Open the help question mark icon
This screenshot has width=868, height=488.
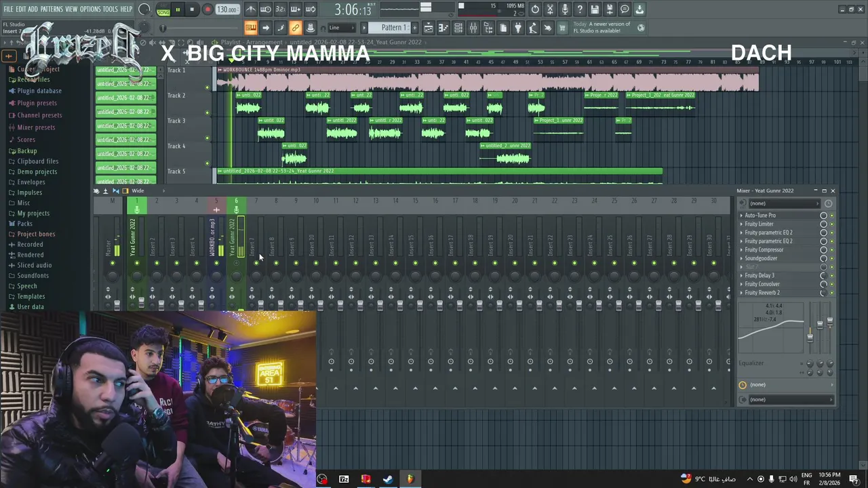pyautogui.click(x=580, y=9)
